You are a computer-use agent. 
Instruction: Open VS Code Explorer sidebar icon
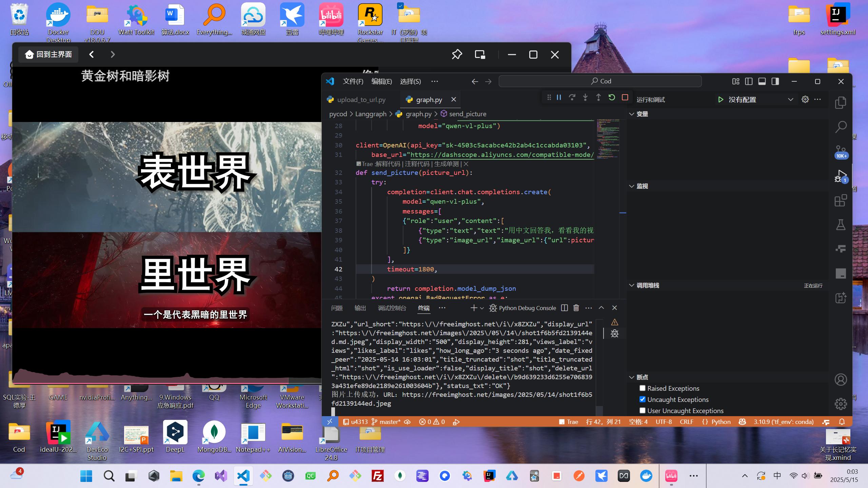[x=841, y=103]
